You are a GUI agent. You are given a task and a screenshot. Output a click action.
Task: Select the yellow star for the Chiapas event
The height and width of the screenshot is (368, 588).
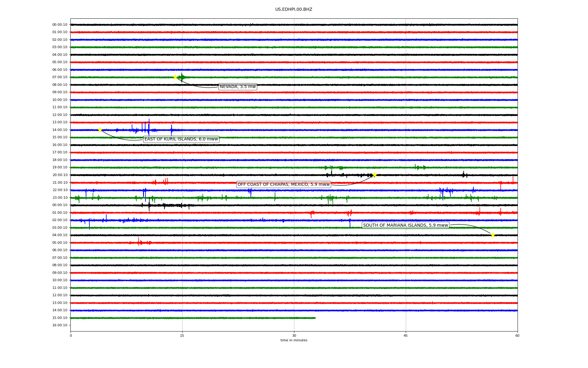[x=374, y=175]
